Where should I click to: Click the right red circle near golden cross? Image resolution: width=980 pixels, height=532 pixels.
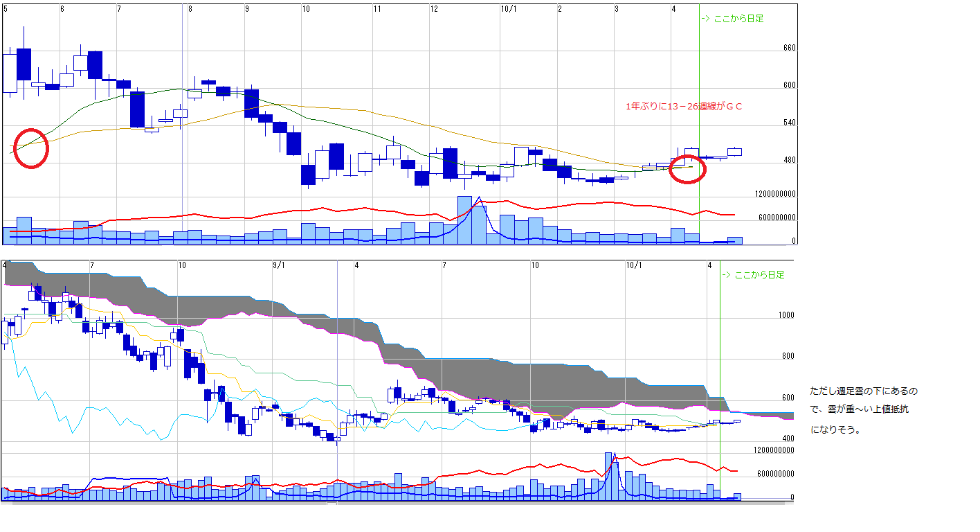pyautogui.click(x=687, y=169)
